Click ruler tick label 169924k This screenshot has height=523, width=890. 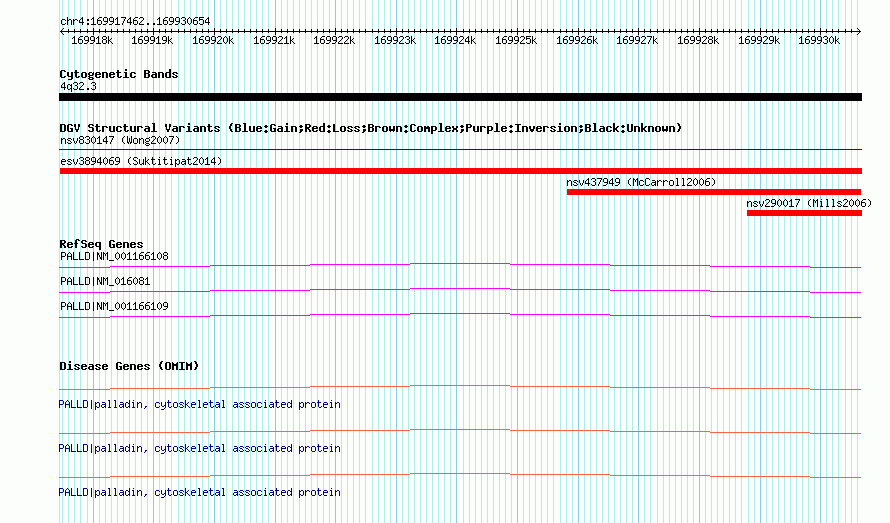tap(455, 40)
